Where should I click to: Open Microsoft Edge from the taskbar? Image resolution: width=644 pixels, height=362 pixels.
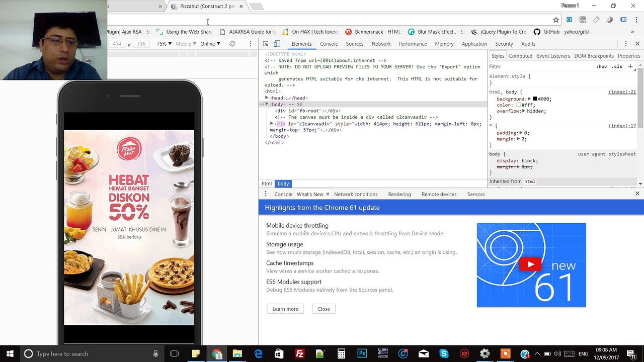pyautogui.click(x=258, y=354)
